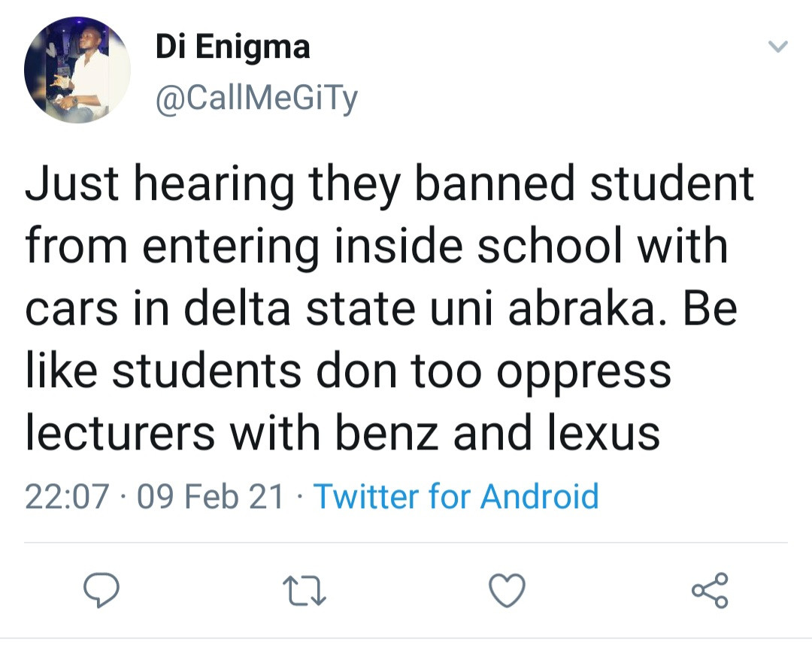Click the words "like students" in the tweet
The height and width of the screenshot is (663, 812).
click(x=150, y=371)
